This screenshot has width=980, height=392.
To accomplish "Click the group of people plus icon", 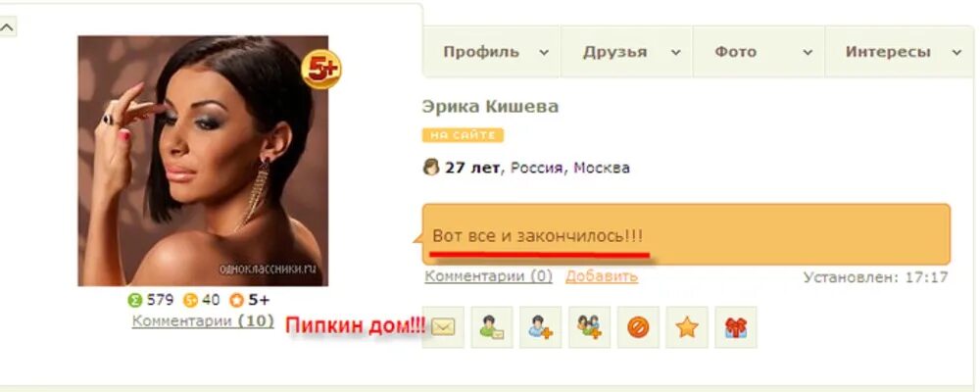I will pos(589,327).
